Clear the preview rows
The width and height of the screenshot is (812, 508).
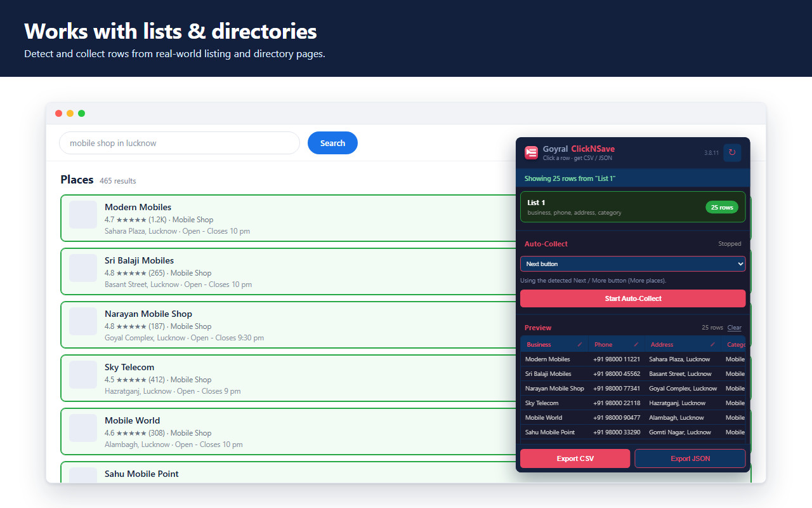pos(734,328)
